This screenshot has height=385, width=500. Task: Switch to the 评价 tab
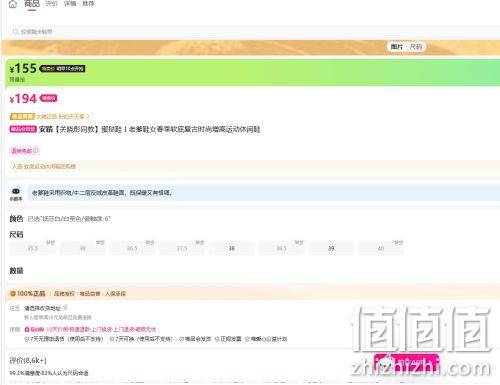(x=52, y=4)
